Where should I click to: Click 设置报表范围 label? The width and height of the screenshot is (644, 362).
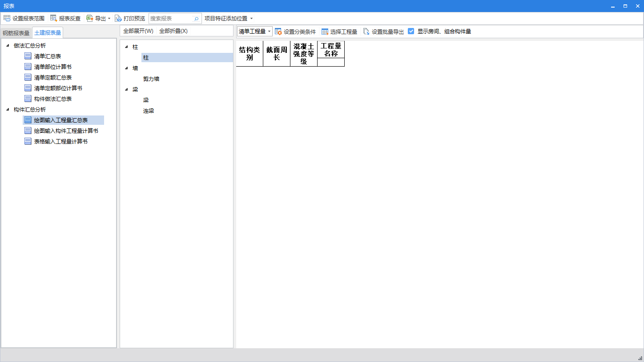tap(28, 19)
